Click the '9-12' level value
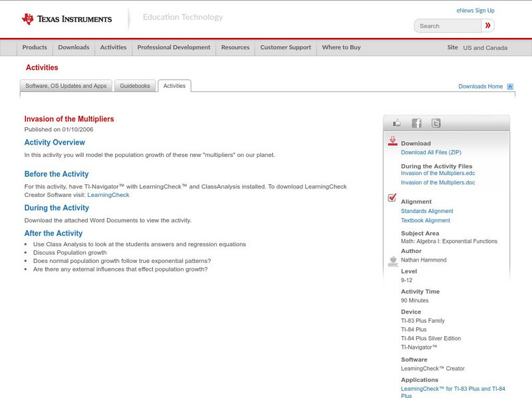This screenshot has width=532, height=398. click(x=406, y=280)
